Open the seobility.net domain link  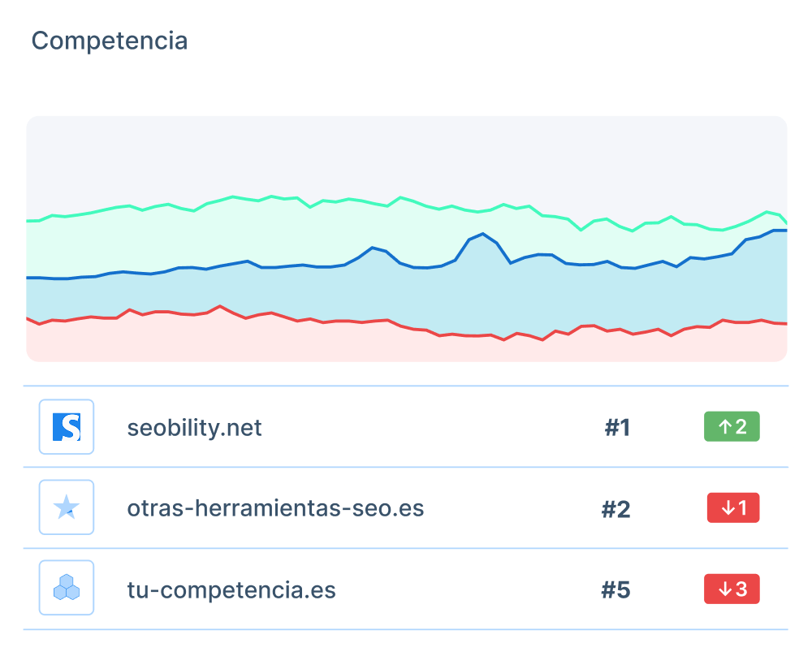coord(194,428)
